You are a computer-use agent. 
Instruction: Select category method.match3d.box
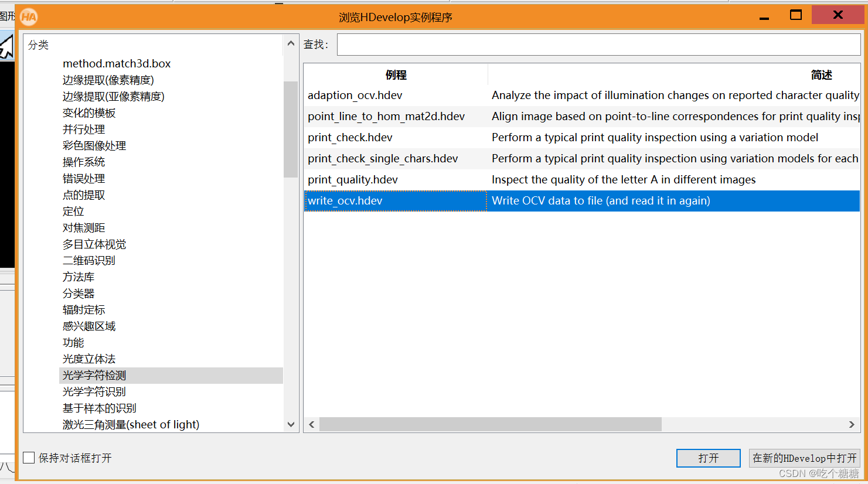117,63
